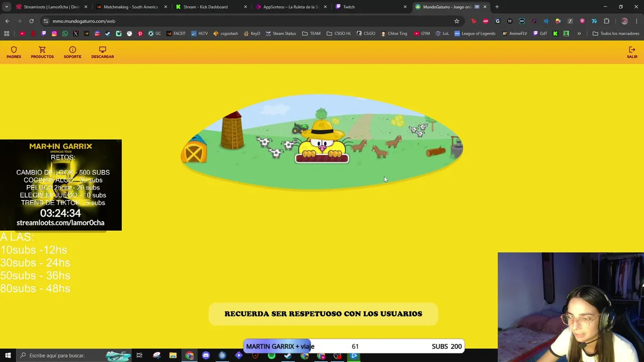The height and width of the screenshot is (362, 644).
Task: Open the CS:GO bookmark
Action: [366, 34]
